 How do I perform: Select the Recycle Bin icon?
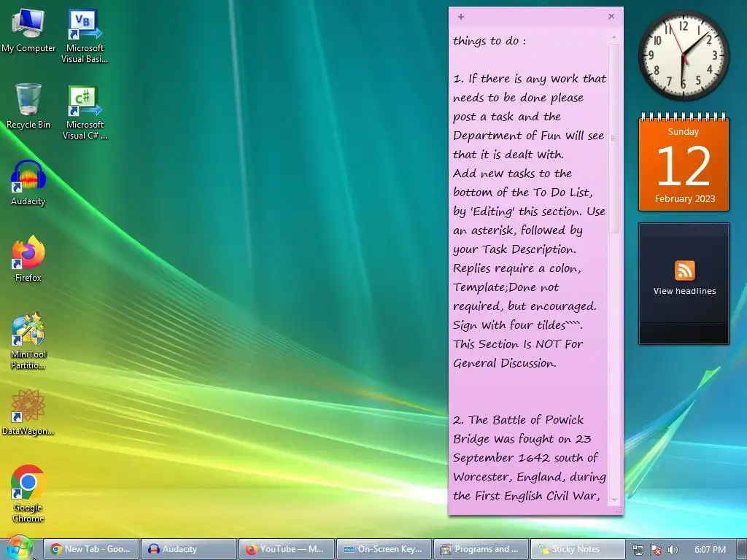coord(28,106)
